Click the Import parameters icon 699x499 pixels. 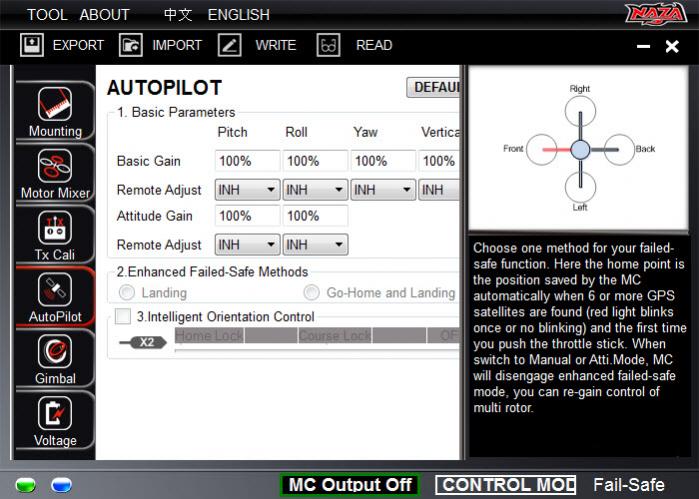pyautogui.click(x=131, y=45)
